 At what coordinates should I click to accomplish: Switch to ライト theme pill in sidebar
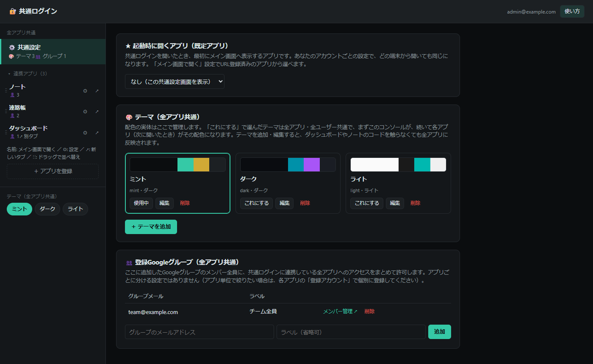pyautogui.click(x=75, y=209)
